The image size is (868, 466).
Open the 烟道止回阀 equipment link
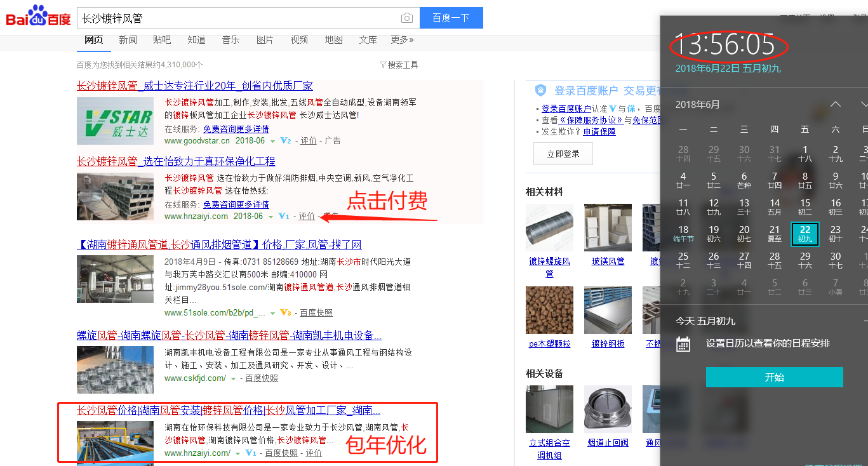608,443
